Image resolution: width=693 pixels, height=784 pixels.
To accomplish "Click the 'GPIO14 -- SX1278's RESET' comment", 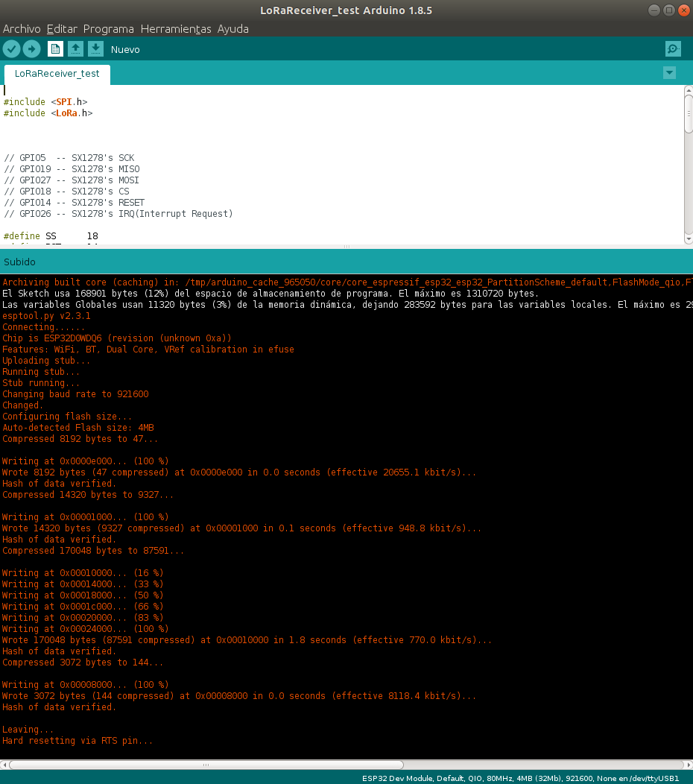I will tap(74, 203).
